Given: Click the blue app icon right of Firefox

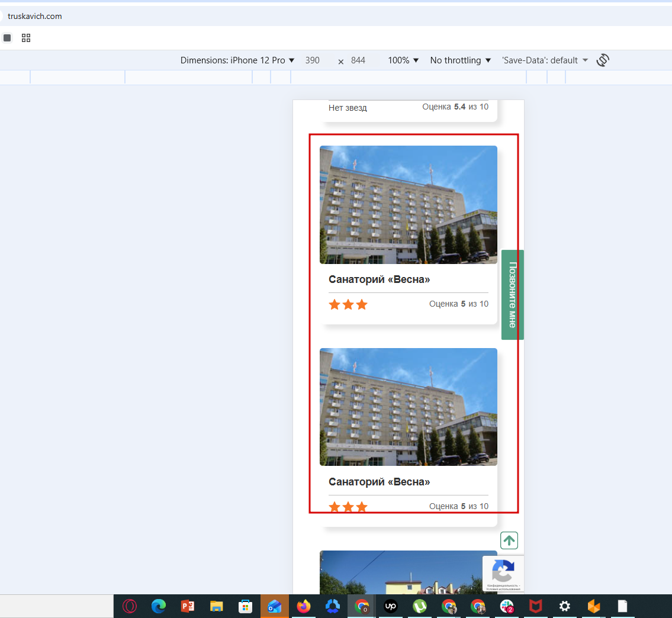Looking at the screenshot, I should 333,606.
